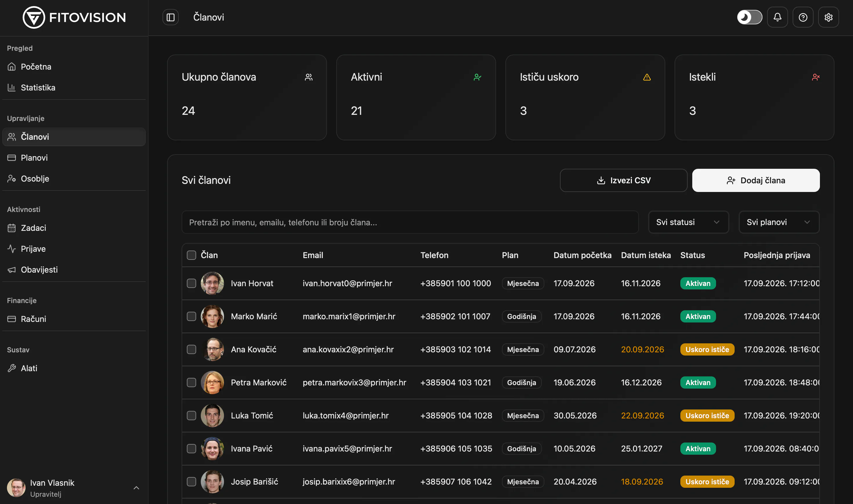
Task: Open Osoblje section
Action: point(74,179)
